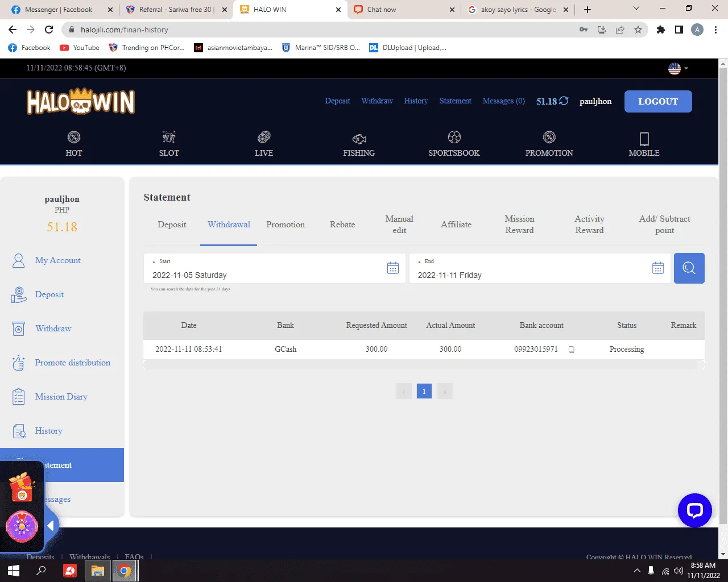Bookmark this page with star icon
This screenshot has height=582, width=728.
(638, 30)
